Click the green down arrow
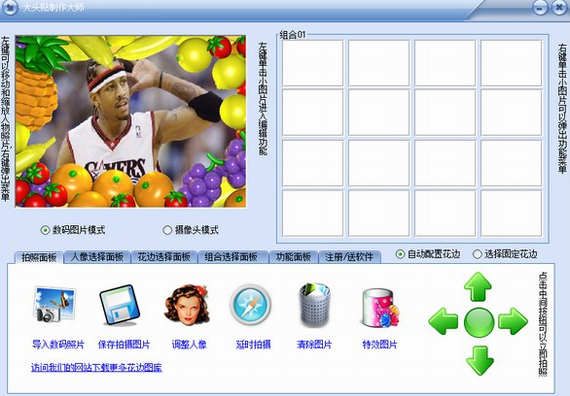570x396 pixels. point(479,360)
